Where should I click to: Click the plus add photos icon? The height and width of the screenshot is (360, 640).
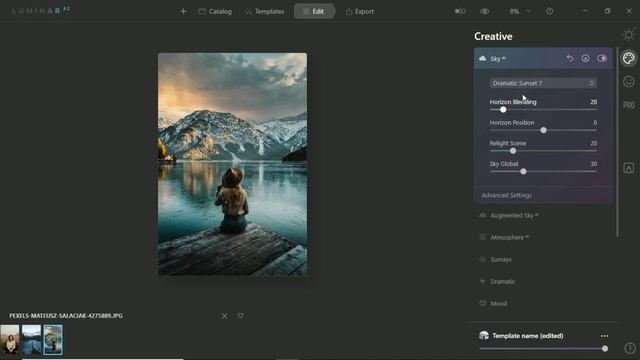(x=183, y=11)
